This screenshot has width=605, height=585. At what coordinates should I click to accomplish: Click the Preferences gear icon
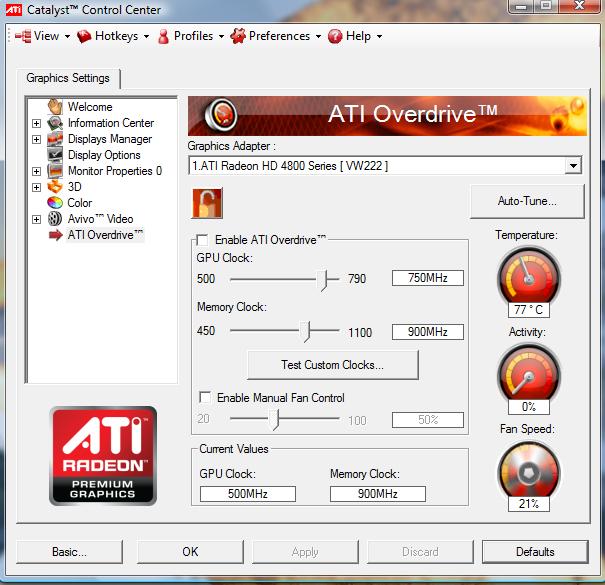tap(238, 36)
